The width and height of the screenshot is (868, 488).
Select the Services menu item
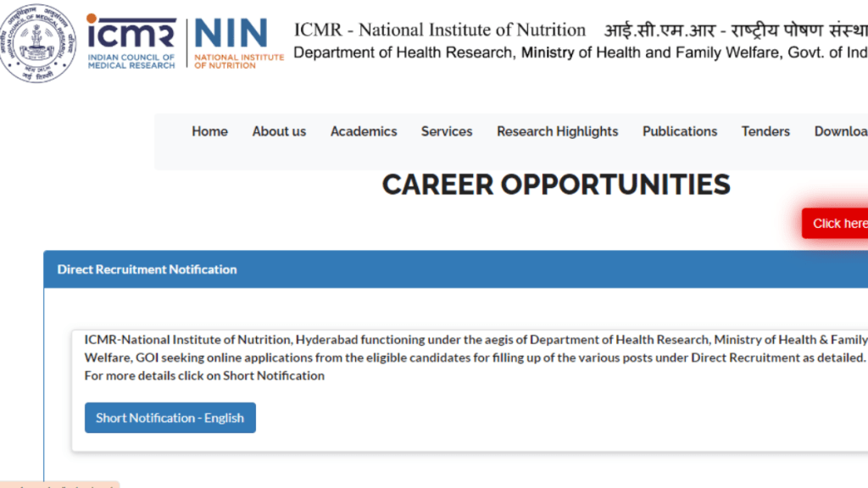(447, 131)
